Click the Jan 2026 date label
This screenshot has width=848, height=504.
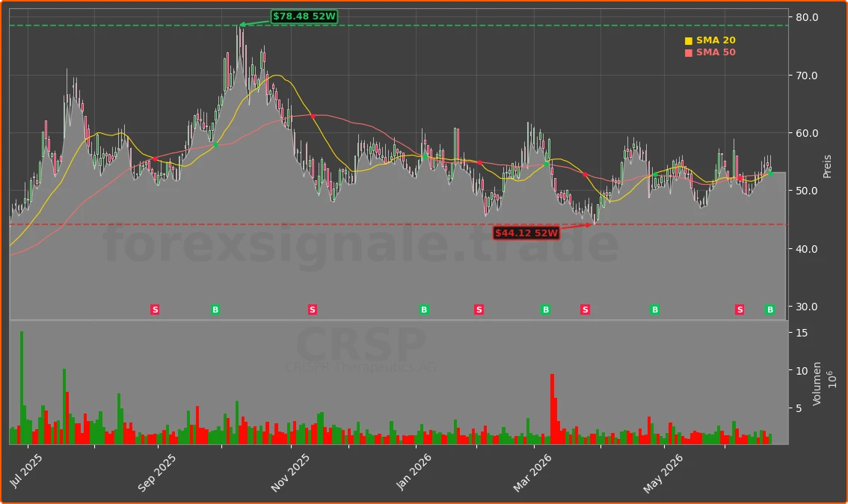414,472
